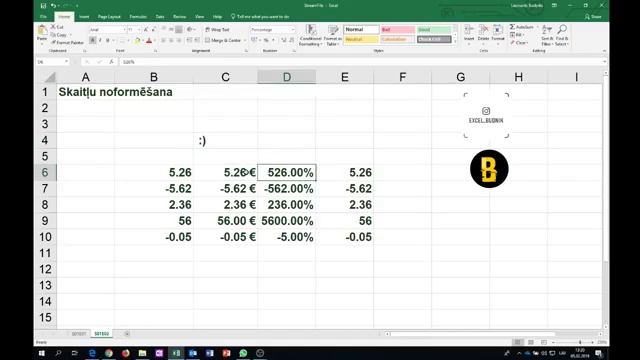
Task: Apply the red font color
Action: tap(149, 40)
